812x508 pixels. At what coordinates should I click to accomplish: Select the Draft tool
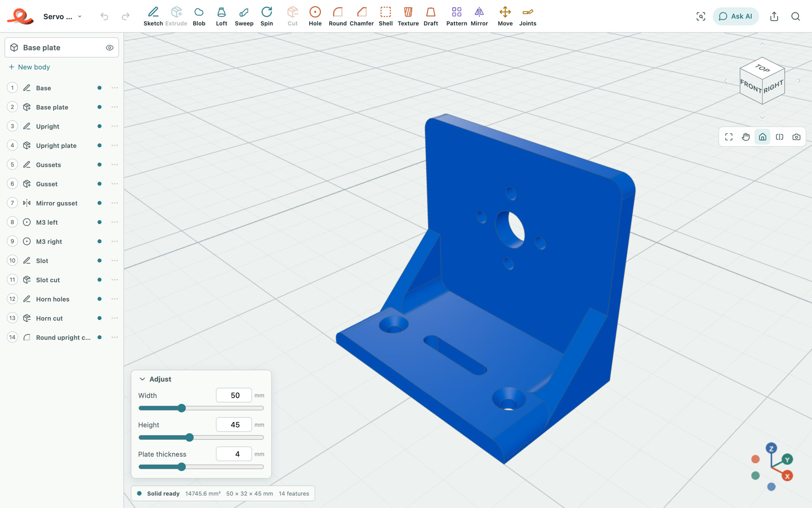click(x=431, y=16)
